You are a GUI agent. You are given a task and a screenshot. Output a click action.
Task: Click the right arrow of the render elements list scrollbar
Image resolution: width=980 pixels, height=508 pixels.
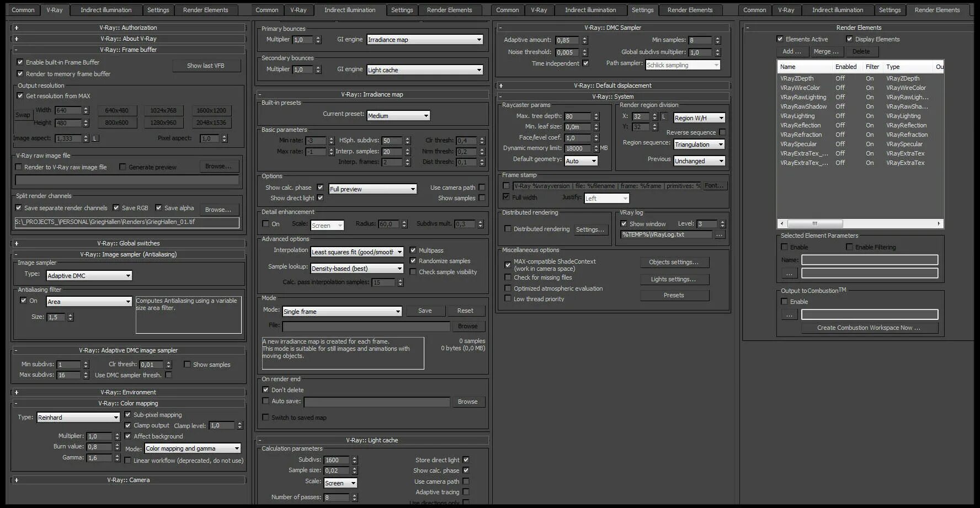pyautogui.click(x=939, y=224)
